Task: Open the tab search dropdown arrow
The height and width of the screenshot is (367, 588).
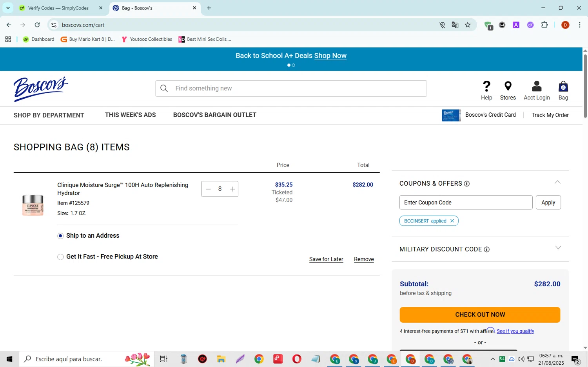Action: click(x=8, y=8)
